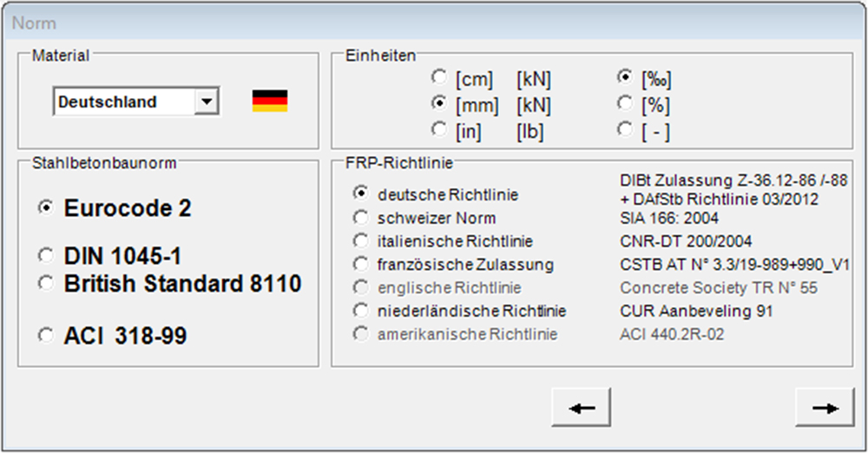Image resolution: width=868 pixels, height=453 pixels.
Task: Select italienische Richtlinie FRP guideline
Action: coord(361,241)
